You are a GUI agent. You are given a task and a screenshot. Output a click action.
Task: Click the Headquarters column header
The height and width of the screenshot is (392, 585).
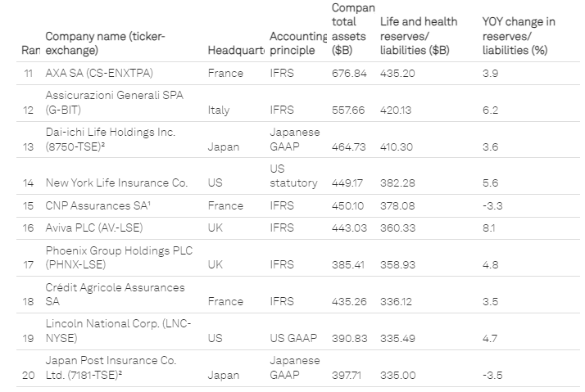(236, 51)
